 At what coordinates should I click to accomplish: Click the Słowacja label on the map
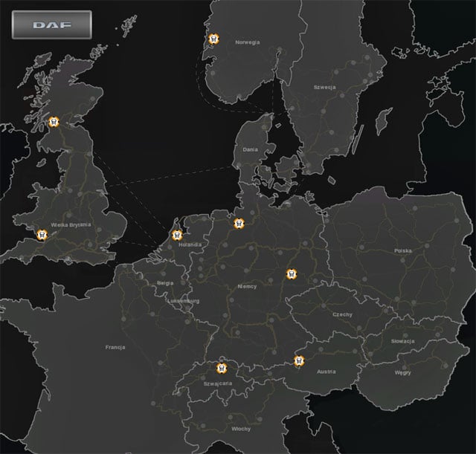[x=402, y=341]
